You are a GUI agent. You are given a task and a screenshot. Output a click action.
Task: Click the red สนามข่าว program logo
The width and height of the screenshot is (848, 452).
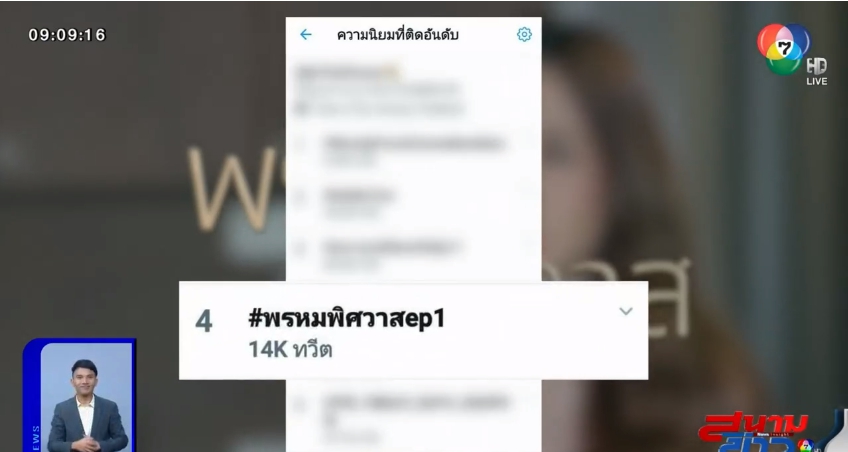[x=752, y=433]
